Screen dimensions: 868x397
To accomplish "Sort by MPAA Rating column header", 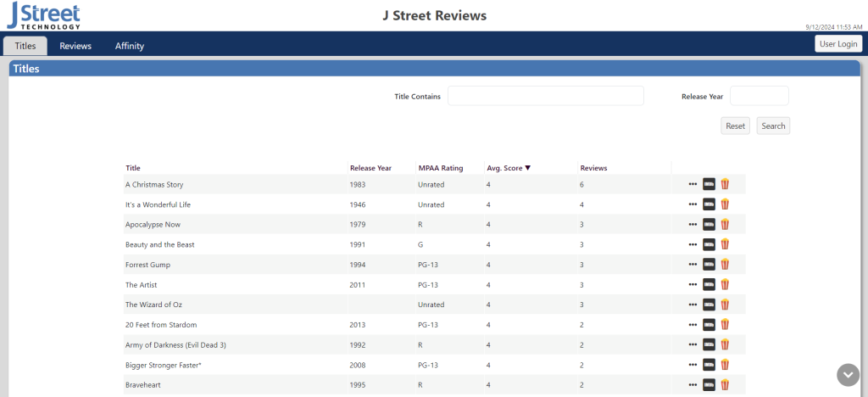I will (441, 168).
